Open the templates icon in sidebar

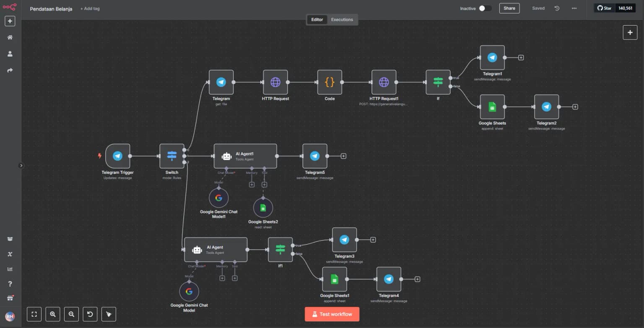click(x=10, y=239)
